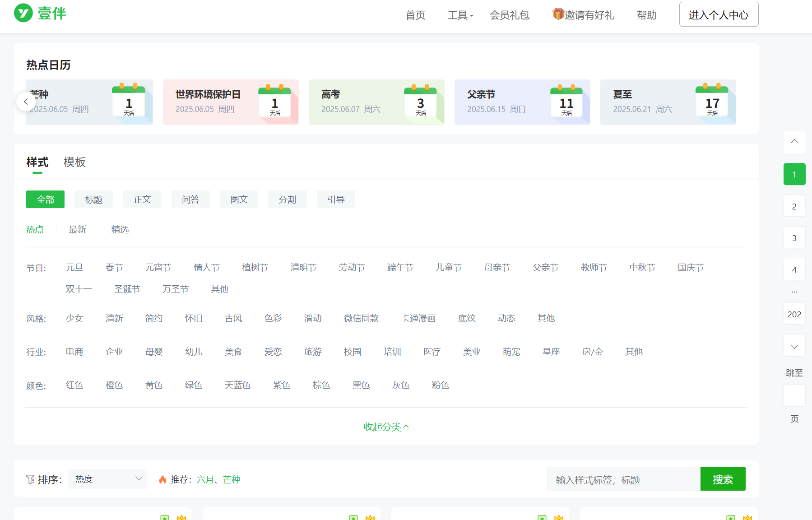This screenshot has height=520, width=812.
Task: Filter by 国庆节 holiday
Action: [691, 268]
